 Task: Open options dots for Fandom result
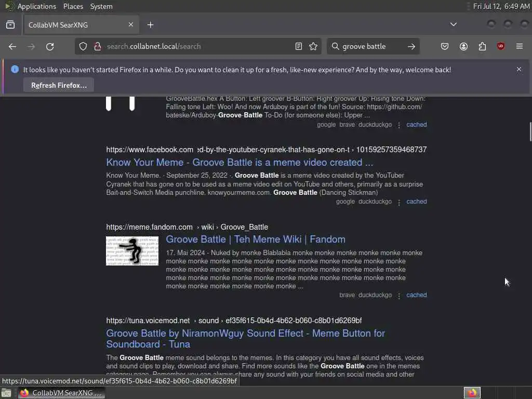tap(399, 296)
